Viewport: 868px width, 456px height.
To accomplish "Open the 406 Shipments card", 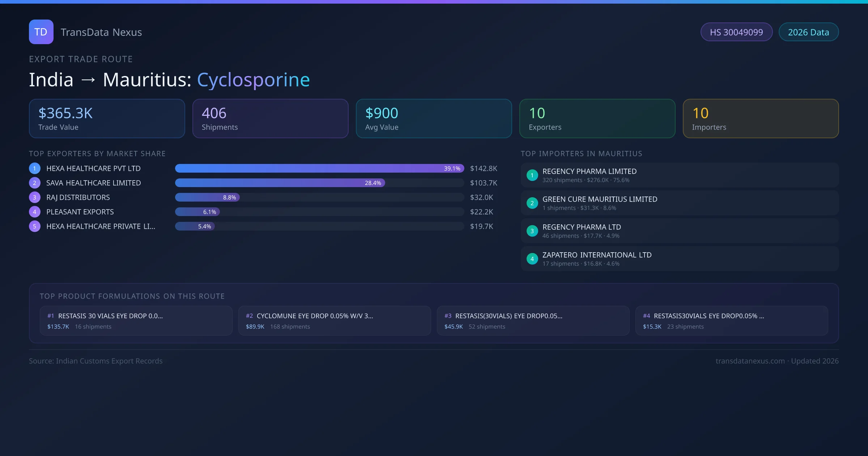I will (x=270, y=119).
